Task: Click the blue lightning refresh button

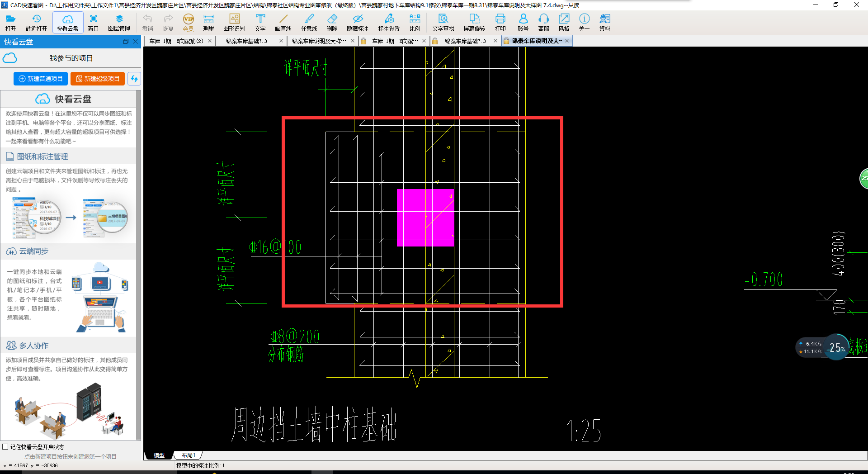Action: [134, 79]
